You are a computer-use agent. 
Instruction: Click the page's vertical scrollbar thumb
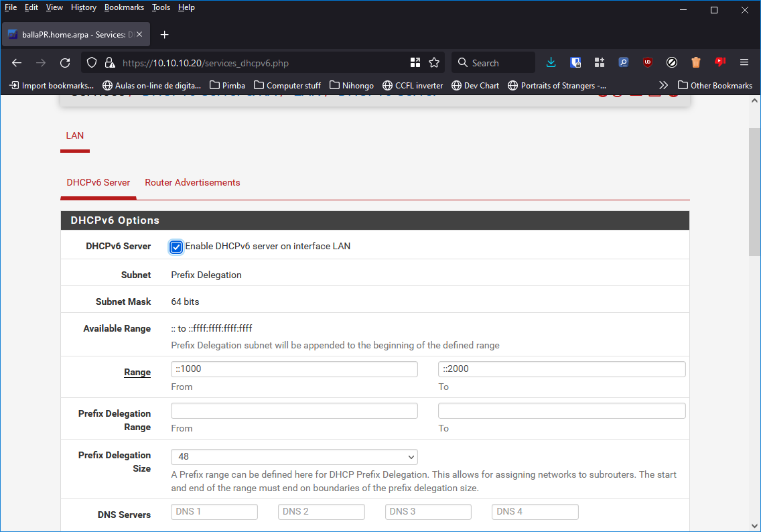(x=754, y=191)
